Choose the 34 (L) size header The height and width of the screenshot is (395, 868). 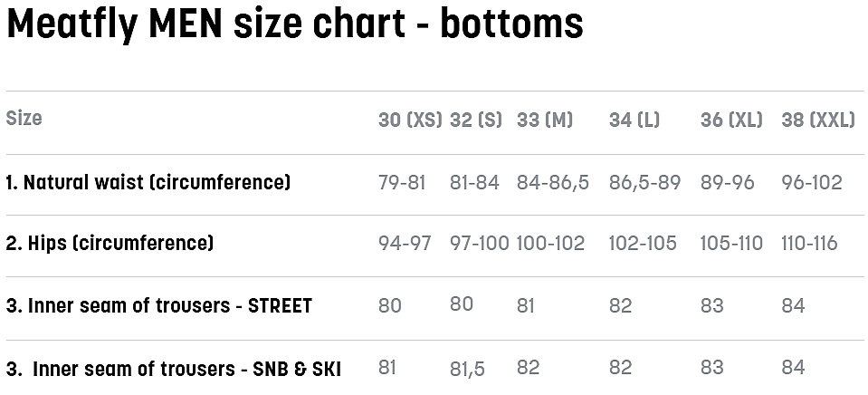(x=634, y=120)
